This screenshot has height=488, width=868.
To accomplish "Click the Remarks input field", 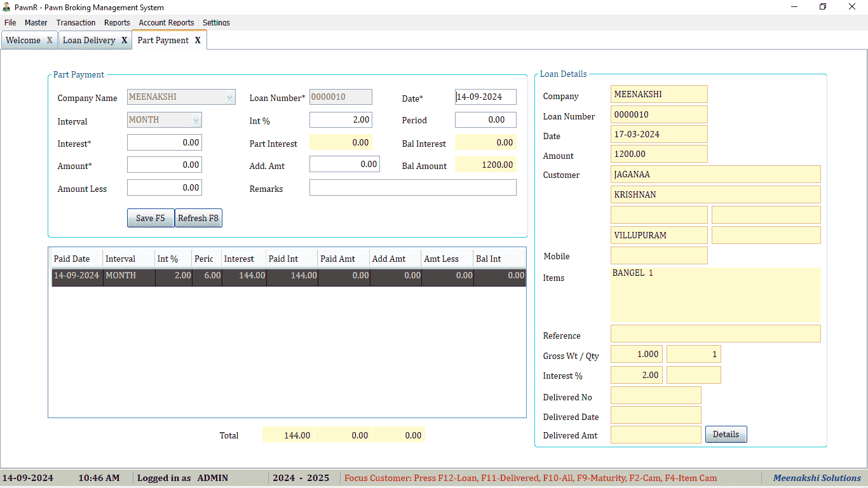I will pyautogui.click(x=412, y=187).
